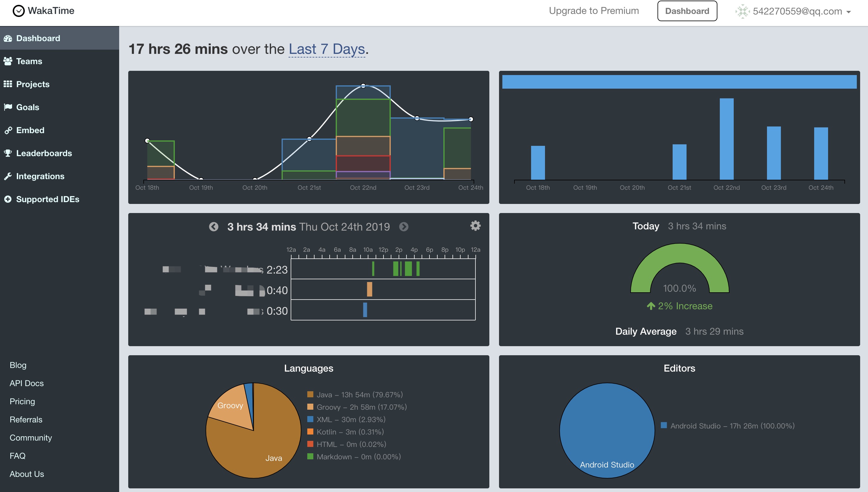
Task: Click the top-right Dashboard button
Action: click(x=687, y=11)
